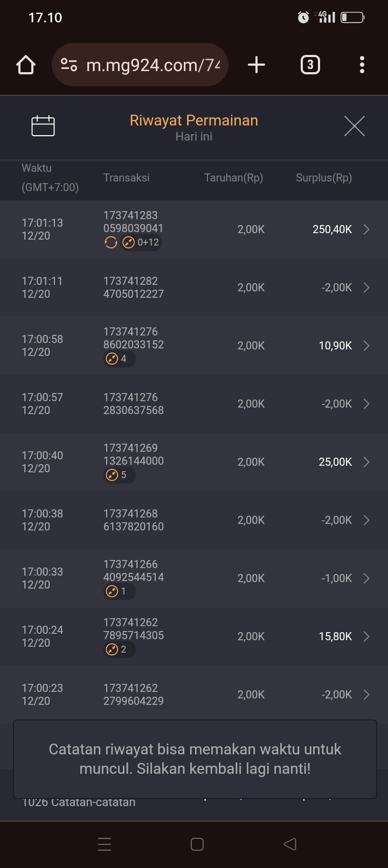Tap the spin badge showing 5

119,475
